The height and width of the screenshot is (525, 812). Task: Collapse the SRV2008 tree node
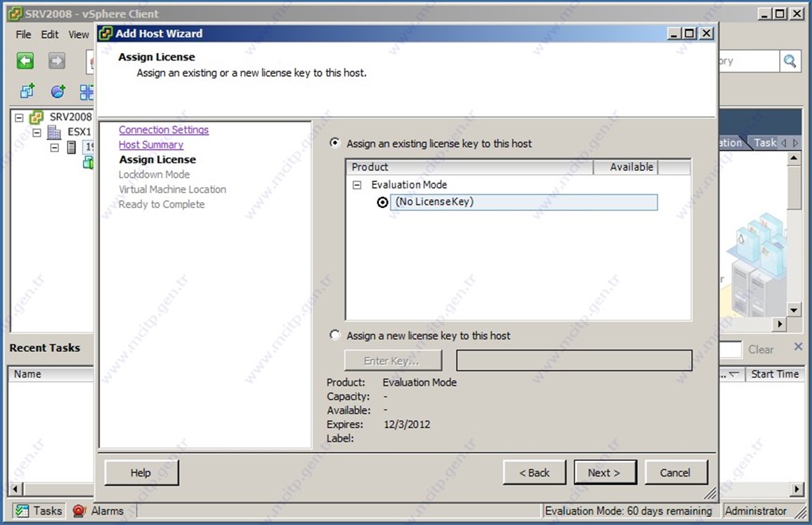(19, 117)
